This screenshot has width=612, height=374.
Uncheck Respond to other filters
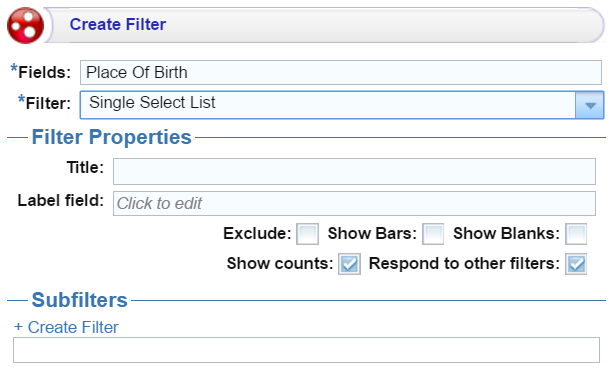576,264
